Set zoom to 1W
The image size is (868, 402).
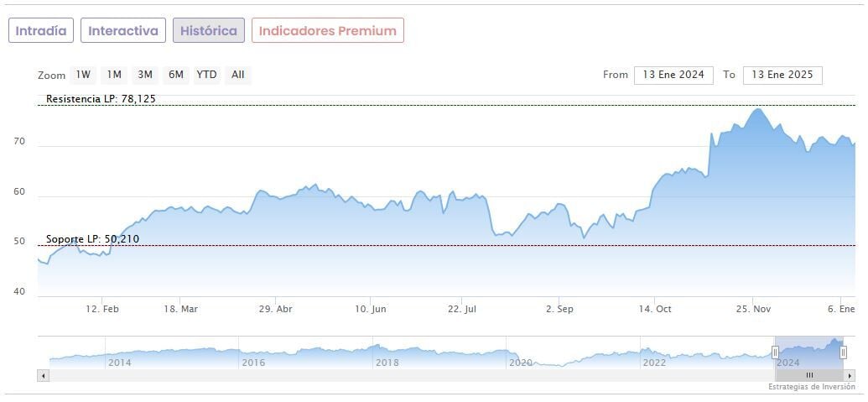[x=83, y=75]
